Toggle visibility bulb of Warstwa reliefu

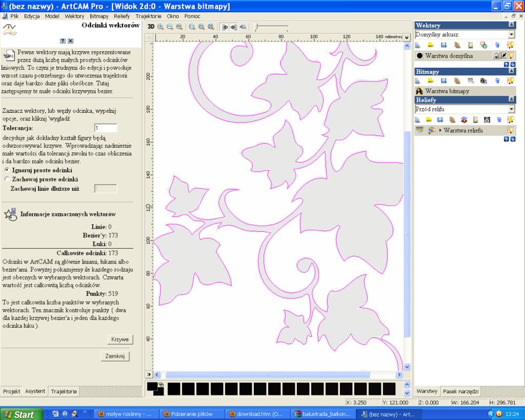point(511,130)
